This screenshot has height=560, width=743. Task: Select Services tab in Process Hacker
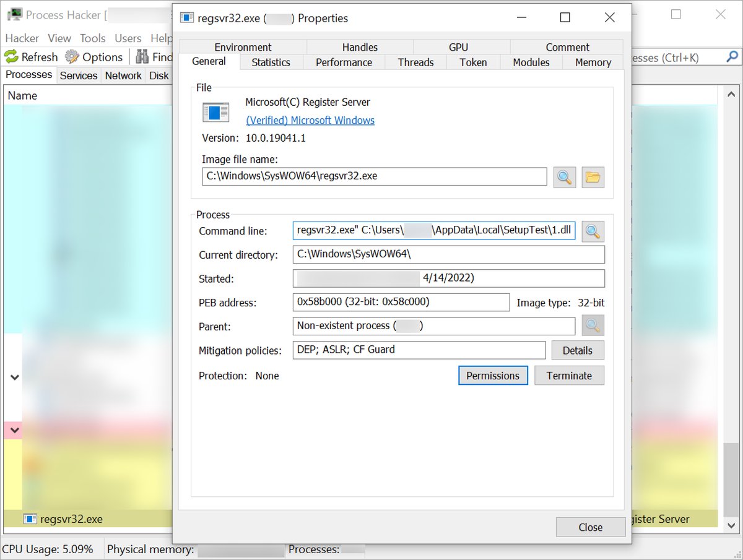[79, 75]
